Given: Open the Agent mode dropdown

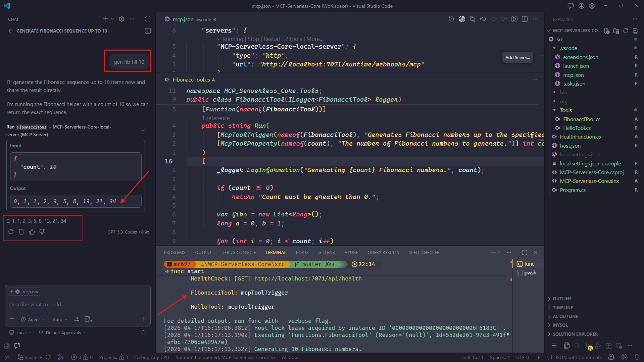Looking at the screenshot, I should point(33,319).
